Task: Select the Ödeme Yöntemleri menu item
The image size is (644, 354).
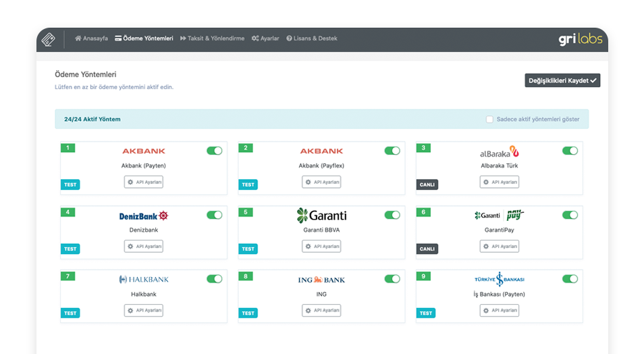Action: [144, 39]
